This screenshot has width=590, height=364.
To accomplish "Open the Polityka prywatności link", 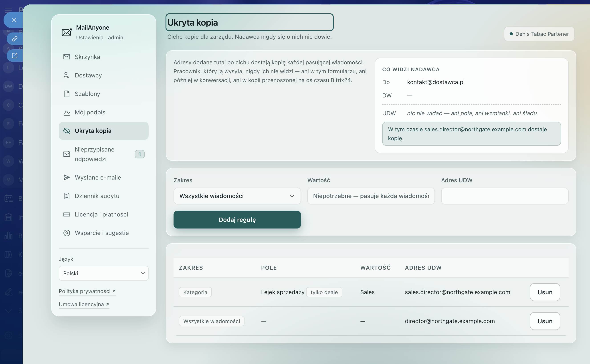I will (87, 291).
